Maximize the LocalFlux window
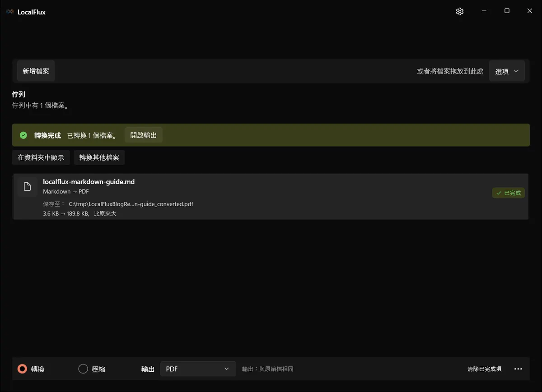Image resolution: width=542 pixels, height=392 pixels. 507,11
